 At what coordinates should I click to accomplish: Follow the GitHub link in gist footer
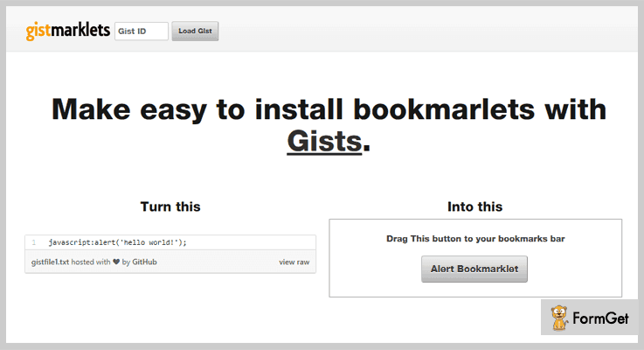pyautogui.click(x=144, y=262)
